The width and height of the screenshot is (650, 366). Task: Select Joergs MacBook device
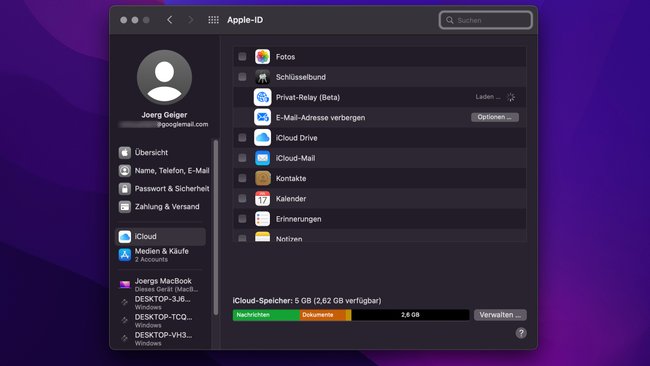(161, 284)
